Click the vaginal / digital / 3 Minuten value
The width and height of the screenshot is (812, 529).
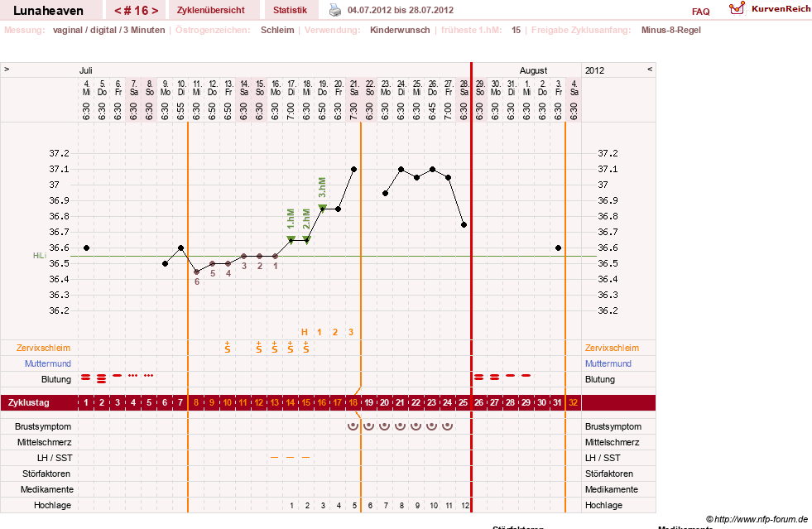pyautogui.click(x=108, y=30)
